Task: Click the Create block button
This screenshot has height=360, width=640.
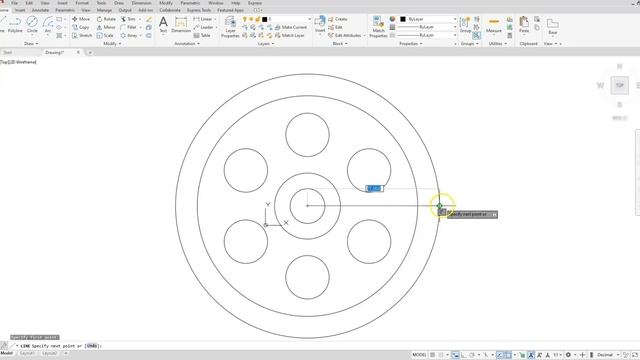Action: (x=338, y=19)
